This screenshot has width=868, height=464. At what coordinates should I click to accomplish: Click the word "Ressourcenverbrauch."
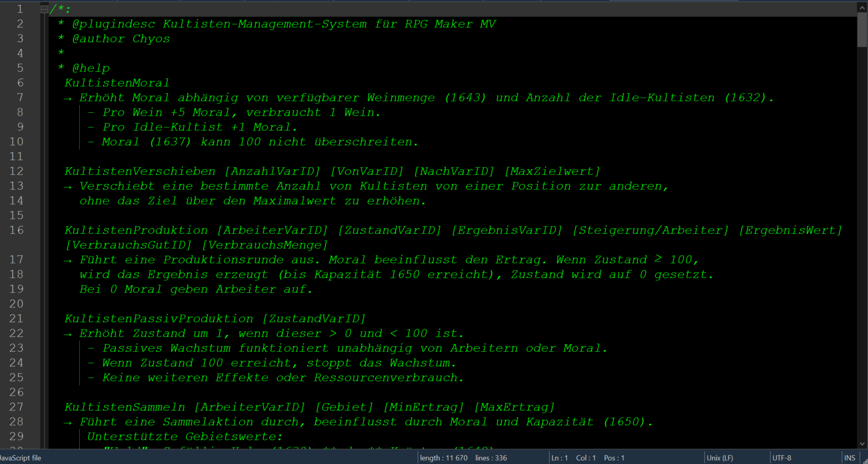tap(389, 378)
